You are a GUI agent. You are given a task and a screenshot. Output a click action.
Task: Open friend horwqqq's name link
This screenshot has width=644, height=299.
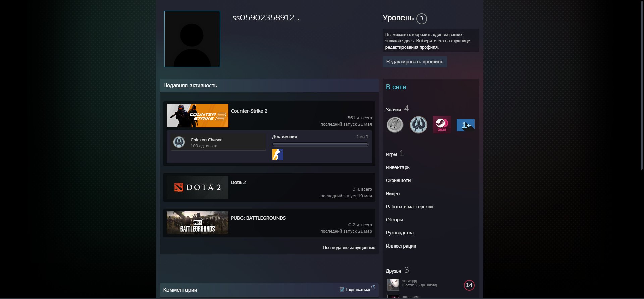pyautogui.click(x=409, y=281)
